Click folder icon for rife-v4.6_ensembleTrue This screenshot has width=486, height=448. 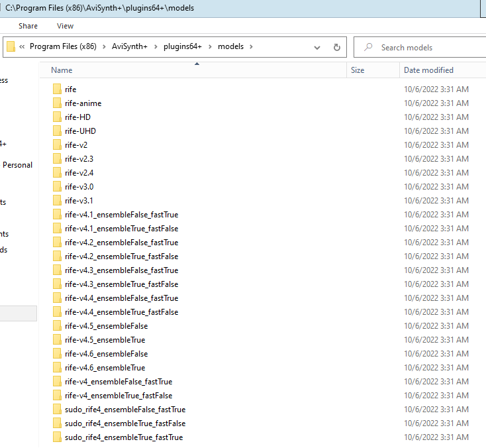click(57, 368)
